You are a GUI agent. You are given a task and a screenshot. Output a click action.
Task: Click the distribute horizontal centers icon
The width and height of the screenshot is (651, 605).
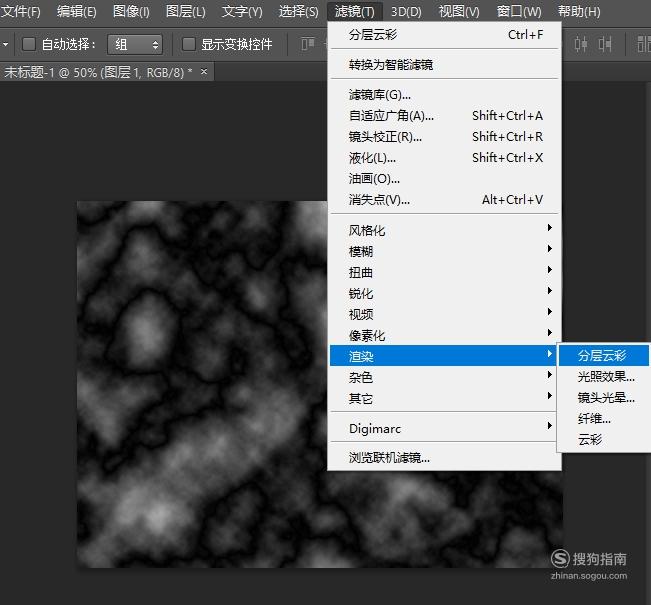580,44
